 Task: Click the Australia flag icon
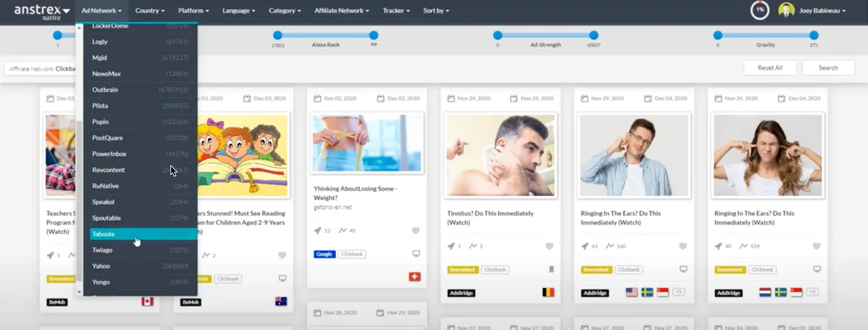281,301
